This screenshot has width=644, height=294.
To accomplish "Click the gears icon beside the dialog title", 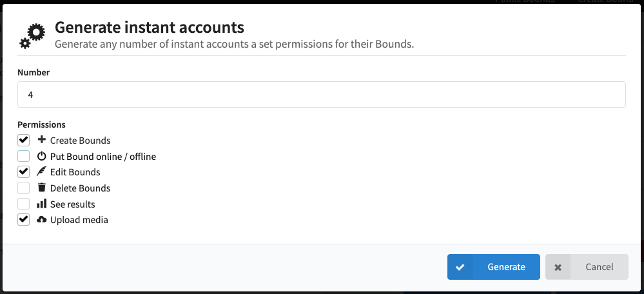I will pyautogui.click(x=32, y=36).
